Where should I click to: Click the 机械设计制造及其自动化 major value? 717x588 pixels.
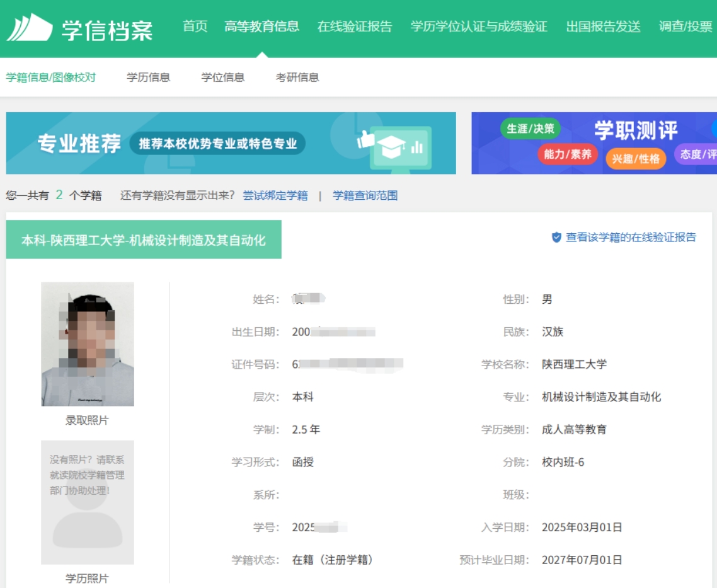point(601,397)
